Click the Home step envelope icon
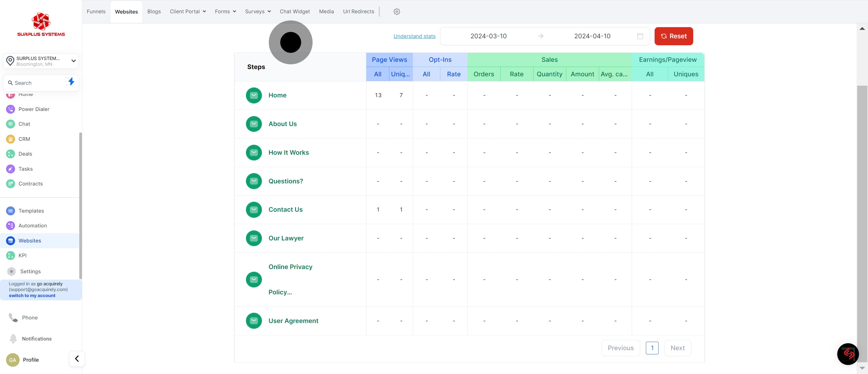Screen dimensions: 868x374 254,95
